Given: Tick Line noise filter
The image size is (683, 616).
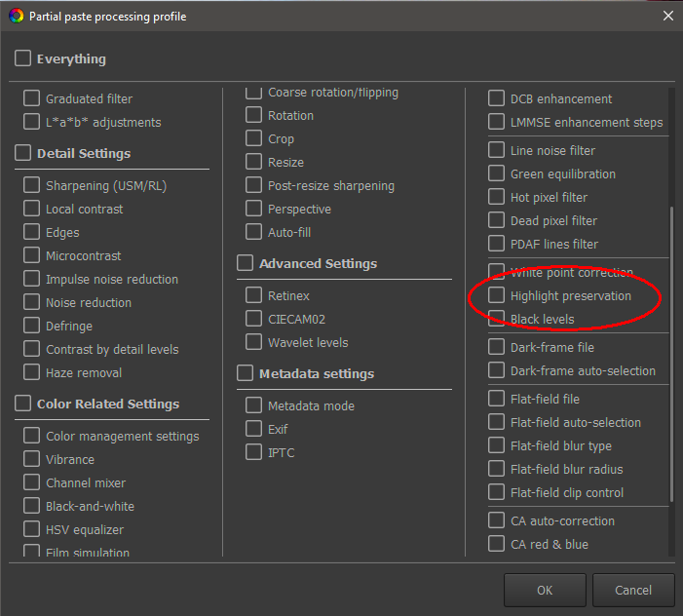Looking at the screenshot, I should pos(496,150).
